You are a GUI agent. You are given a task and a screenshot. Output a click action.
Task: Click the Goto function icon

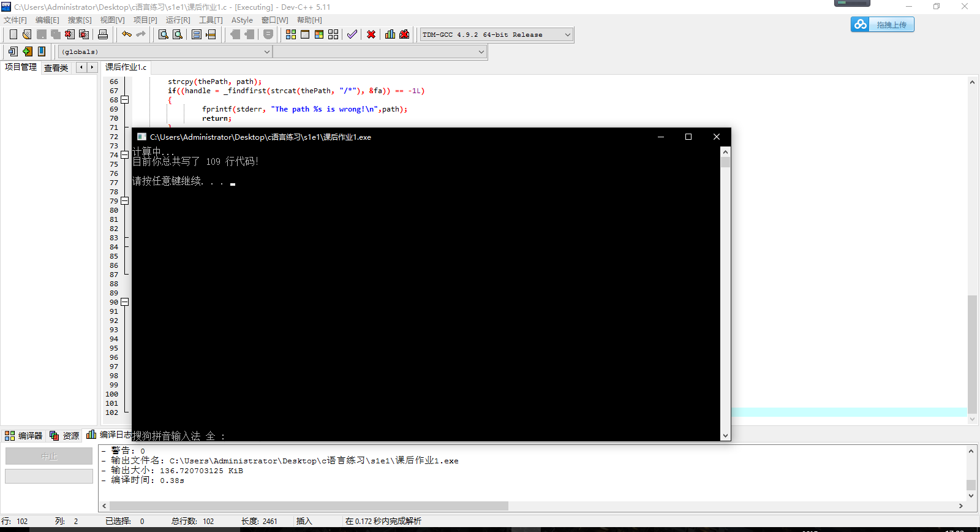[197, 34]
